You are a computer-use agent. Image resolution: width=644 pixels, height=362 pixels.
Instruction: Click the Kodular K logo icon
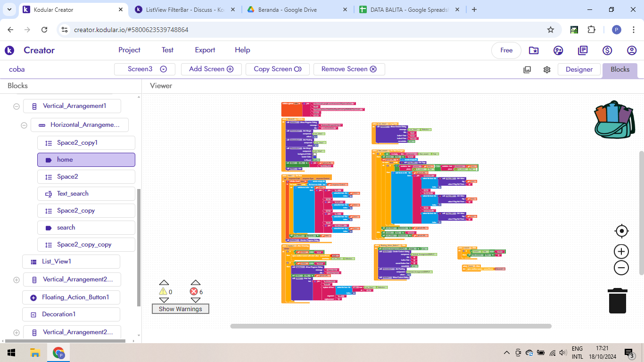9,50
